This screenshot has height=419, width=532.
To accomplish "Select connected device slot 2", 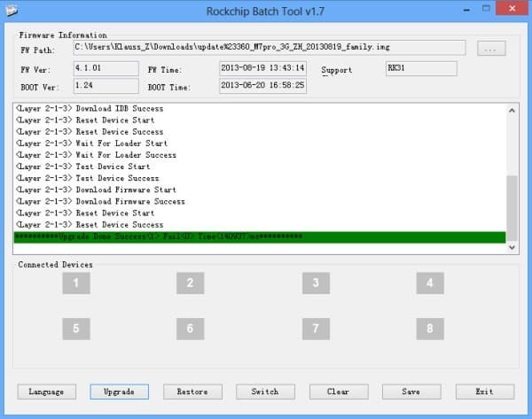I will click(191, 283).
